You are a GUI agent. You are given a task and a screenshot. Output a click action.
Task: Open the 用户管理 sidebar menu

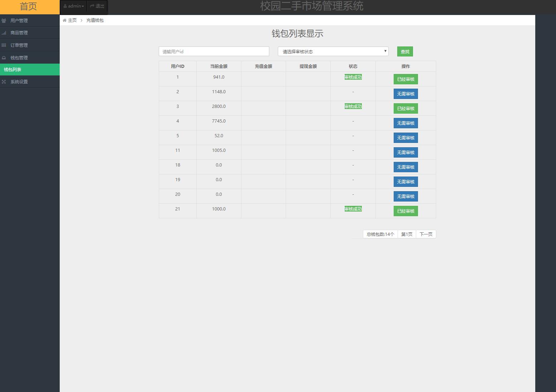[30, 20]
